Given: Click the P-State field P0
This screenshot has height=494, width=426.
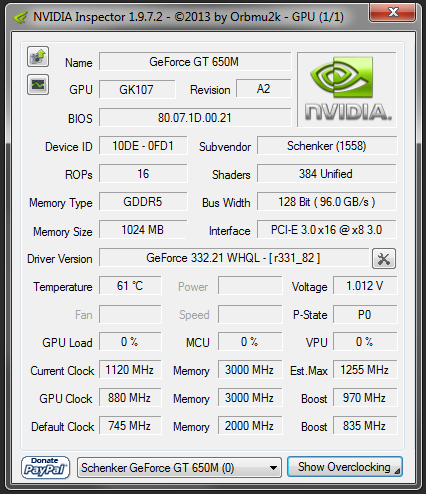Looking at the screenshot, I should pyautogui.click(x=365, y=314).
